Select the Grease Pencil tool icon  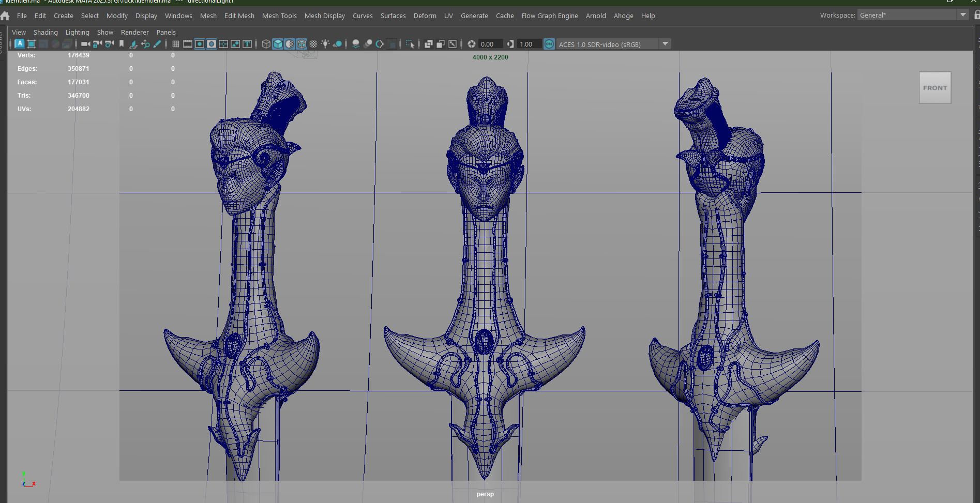tap(157, 44)
